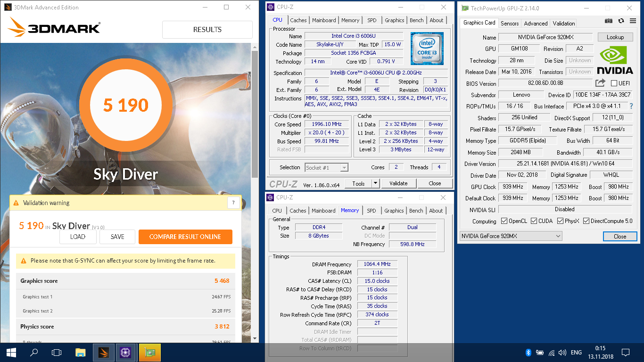The width and height of the screenshot is (644, 362).
Task: Toggle the CUDA checkbox
Action: [x=534, y=221]
